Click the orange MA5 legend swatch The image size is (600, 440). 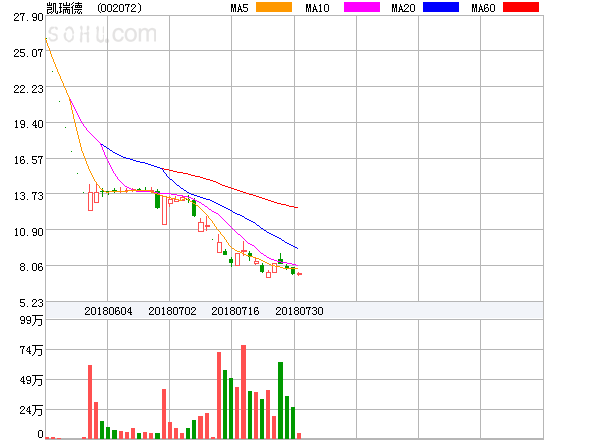coord(274,7)
